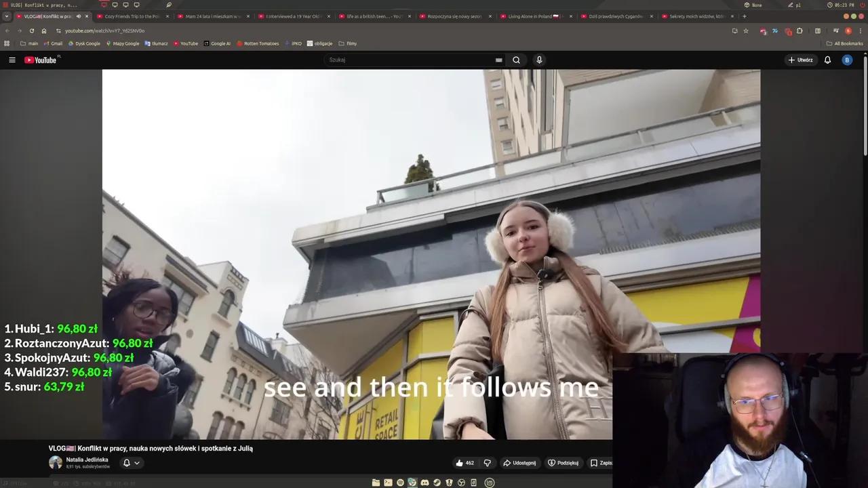Image resolution: width=868 pixels, height=488 pixels.
Task: Open the tab search dropdown arrow
Action: [x=7, y=16]
